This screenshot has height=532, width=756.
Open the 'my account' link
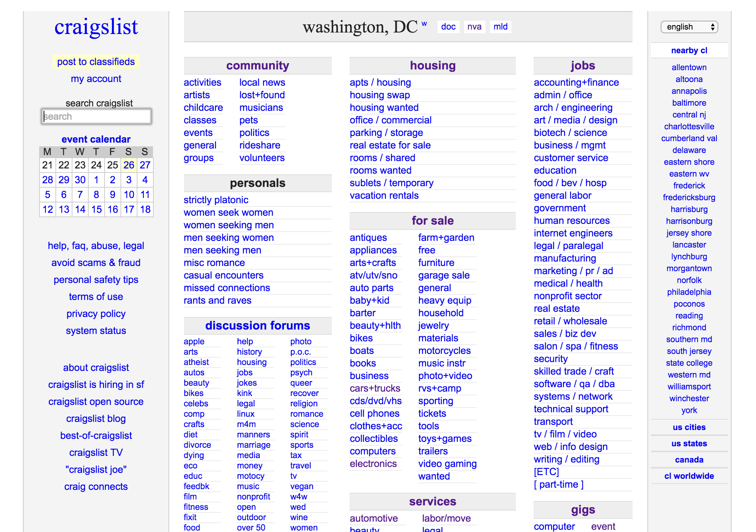tap(96, 78)
